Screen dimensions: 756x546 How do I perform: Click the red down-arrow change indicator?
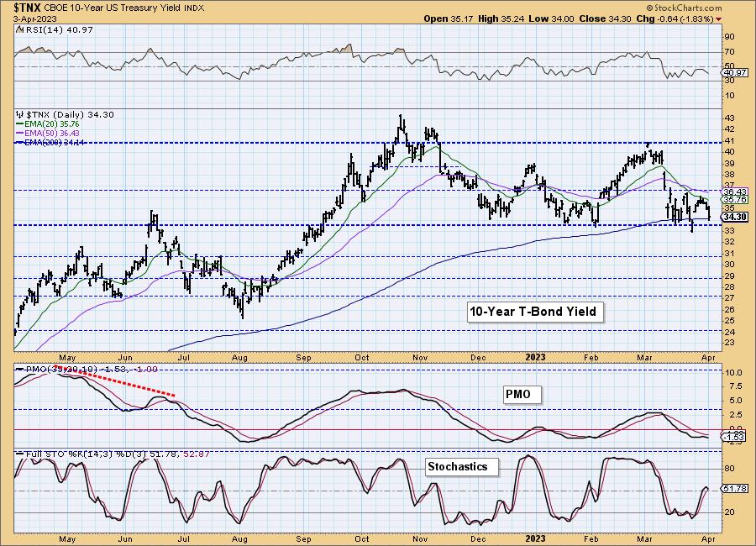click(x=719, y=19)
